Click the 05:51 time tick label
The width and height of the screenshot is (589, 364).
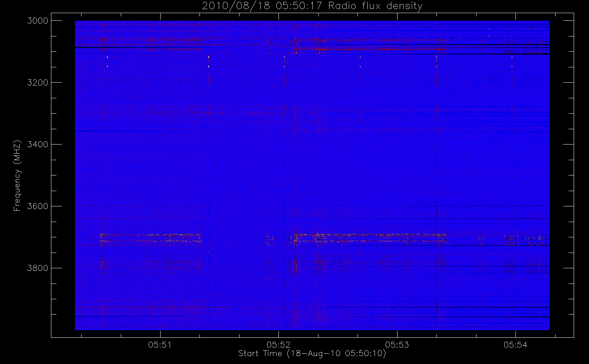coord(160,345)
